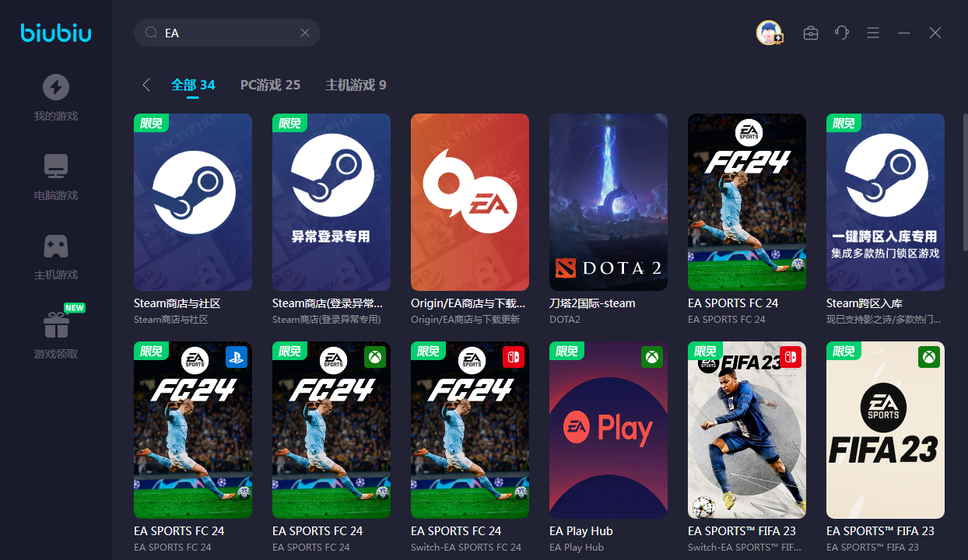The height and width of the screenshot is (560, 968).
Task: Switch to PC游戏 25 tab
Action: [x=270, y=85]
